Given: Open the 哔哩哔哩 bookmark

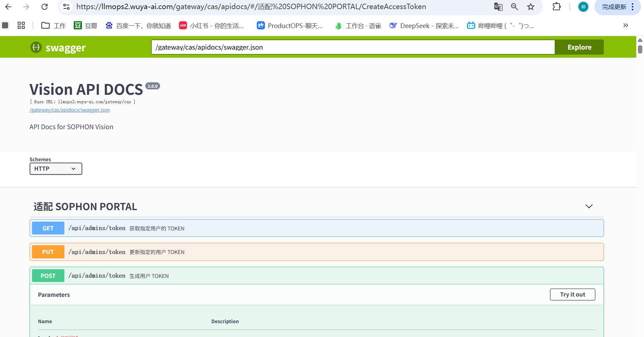Looking at the screenshot, I should (500, 26).
